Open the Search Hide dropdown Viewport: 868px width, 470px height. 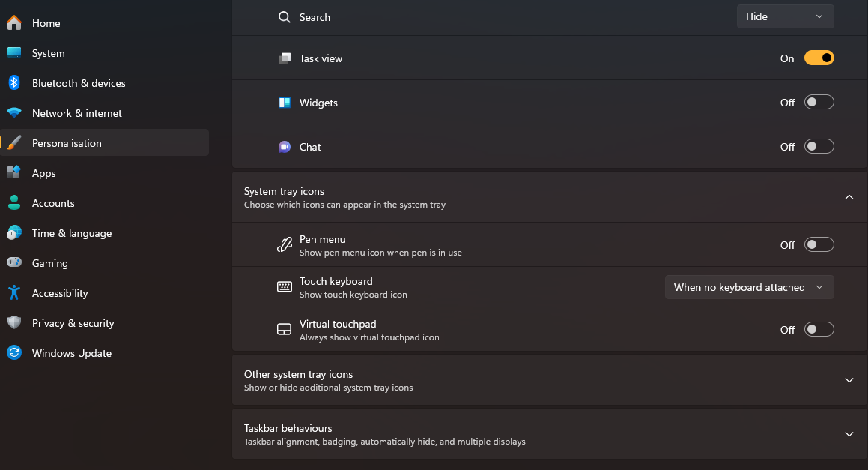(x=785, y=16)
